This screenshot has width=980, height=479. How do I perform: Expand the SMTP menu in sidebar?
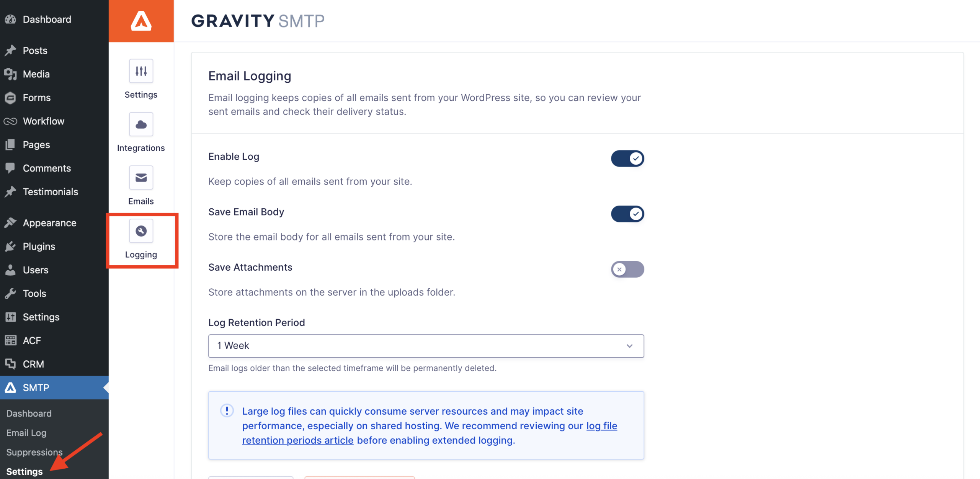36,387
